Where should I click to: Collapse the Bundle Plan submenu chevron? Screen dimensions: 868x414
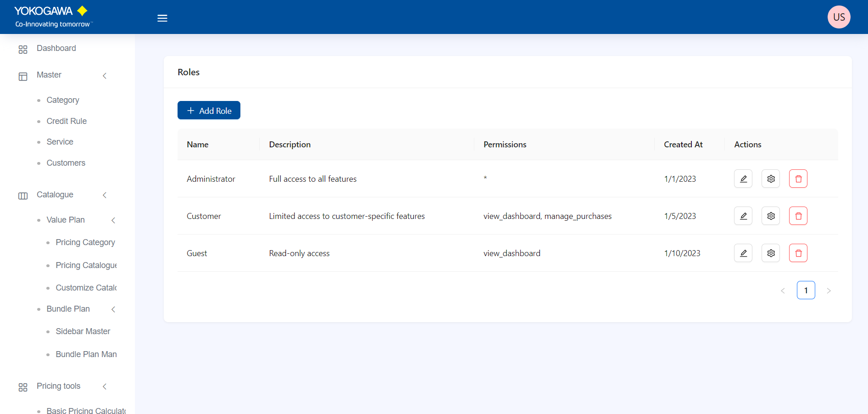click(113, 309)
